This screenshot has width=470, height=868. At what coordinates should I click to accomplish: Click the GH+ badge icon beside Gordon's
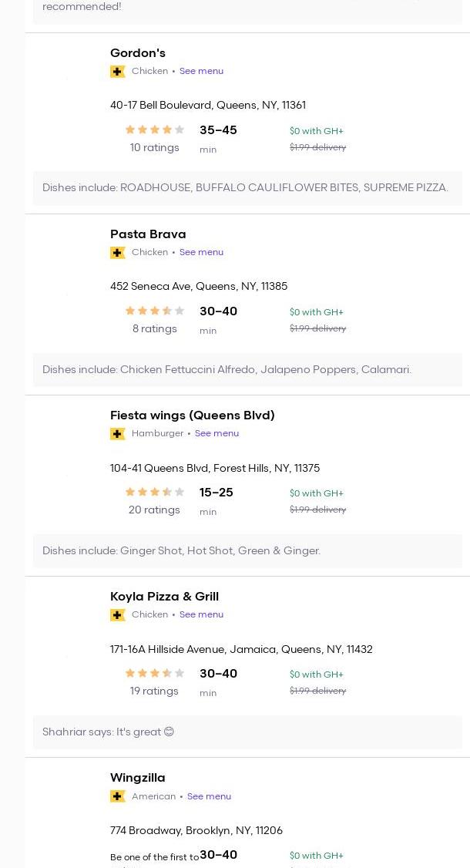(x=118, y=72)
